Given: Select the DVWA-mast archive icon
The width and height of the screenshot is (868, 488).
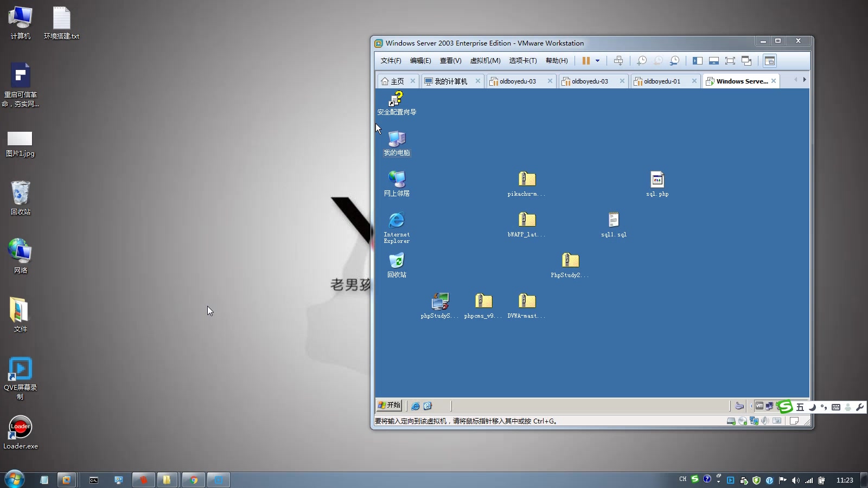Looking at the screenshot, I should point(526,306).
